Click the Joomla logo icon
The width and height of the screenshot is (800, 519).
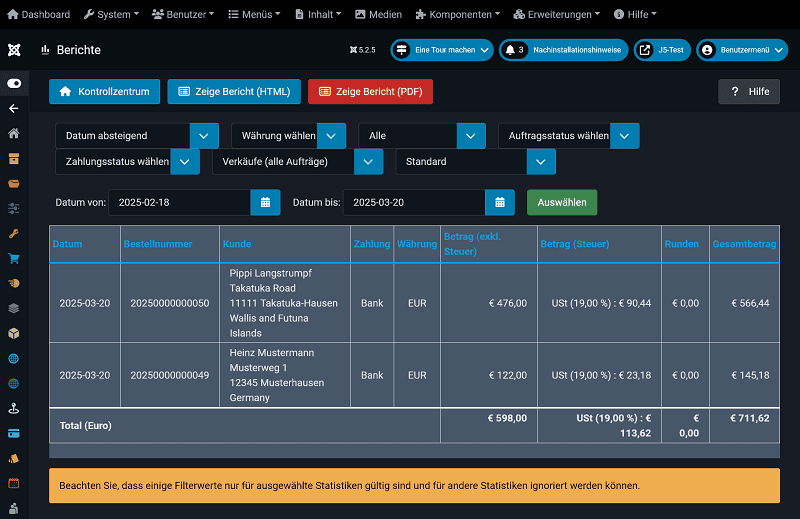point(14,50)
